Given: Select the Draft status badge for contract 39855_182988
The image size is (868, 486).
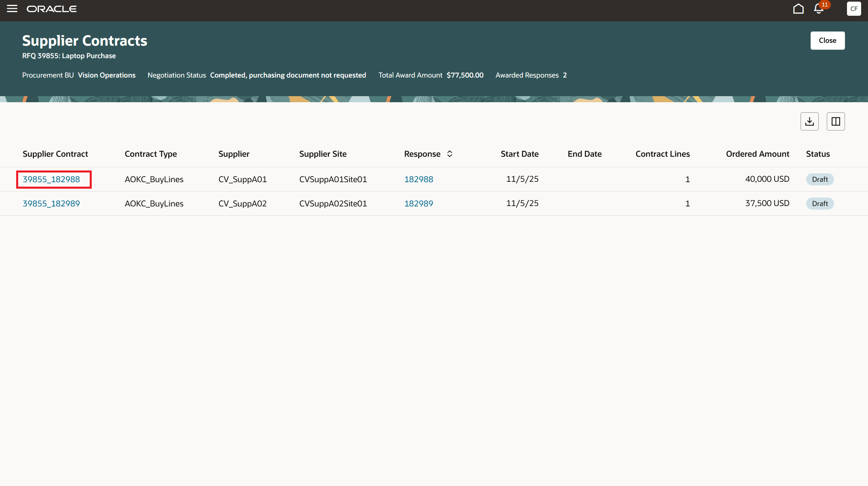Looking at the screenshot, I should pos(820,179).
